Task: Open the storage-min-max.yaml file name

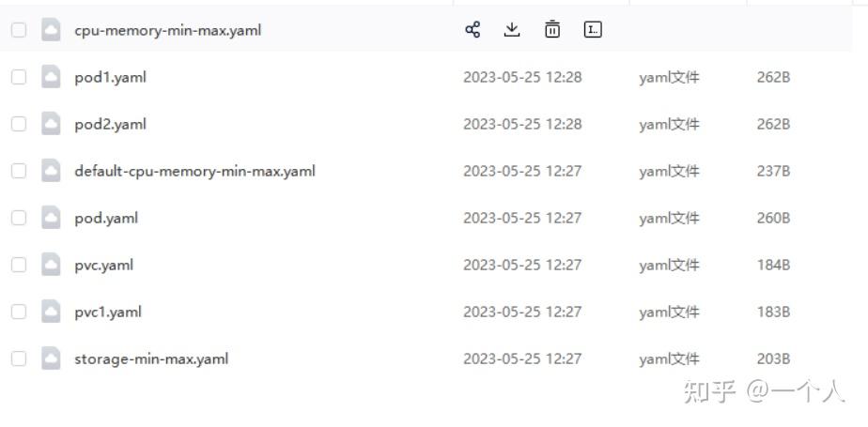Action: [151, 359]
